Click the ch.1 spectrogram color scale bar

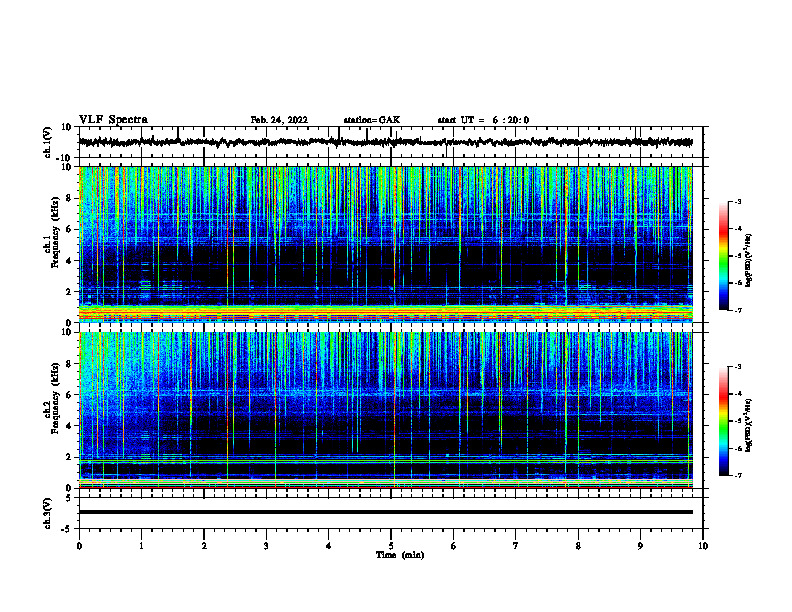tap(723, 256)
